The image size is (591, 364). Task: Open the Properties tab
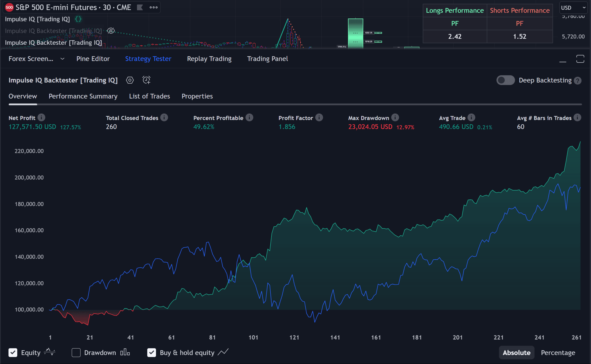[x=197, y=96]
